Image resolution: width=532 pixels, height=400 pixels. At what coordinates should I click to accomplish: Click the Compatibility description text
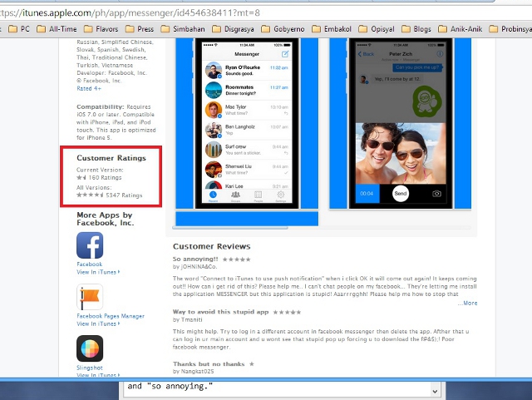[x=116, y=122]
